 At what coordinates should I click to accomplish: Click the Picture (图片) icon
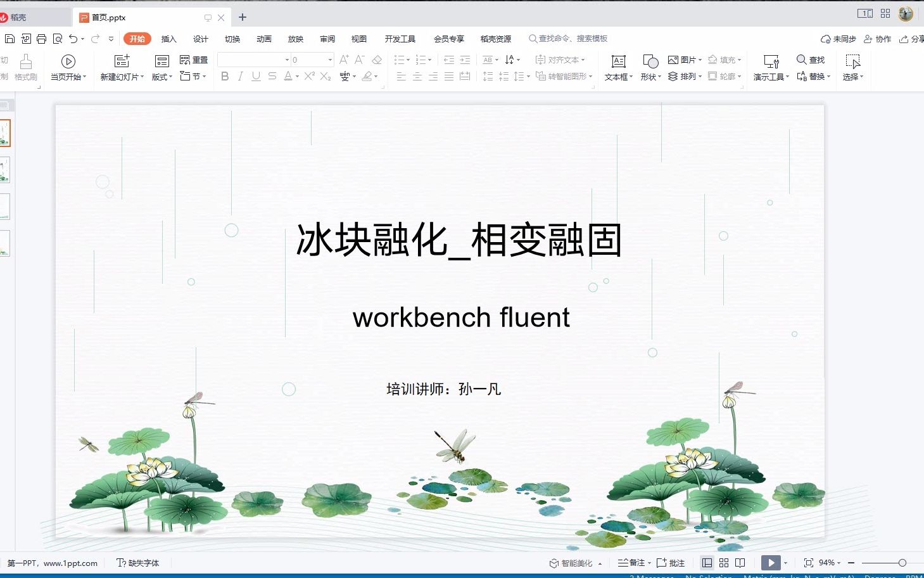point(673,60)
